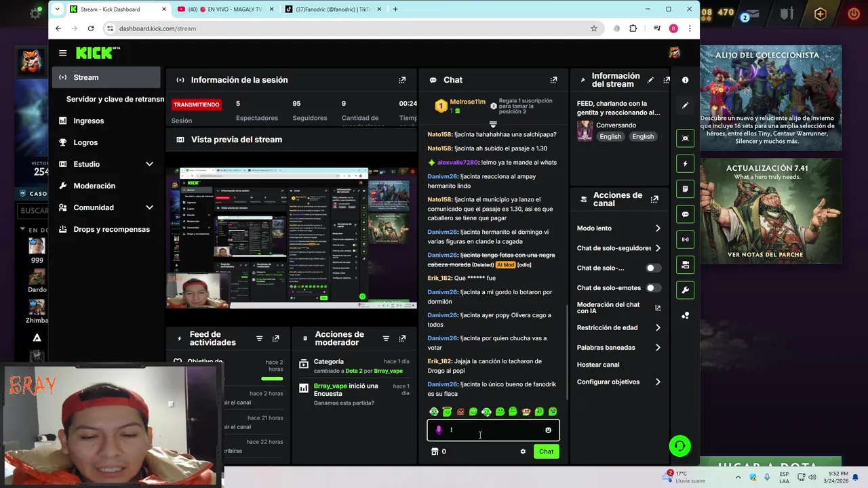The width and height of the screenshot is (868, 488).
Task: Toggle moderator actions note widget icon
Action: pyautogui.click(x=685, y=189)
